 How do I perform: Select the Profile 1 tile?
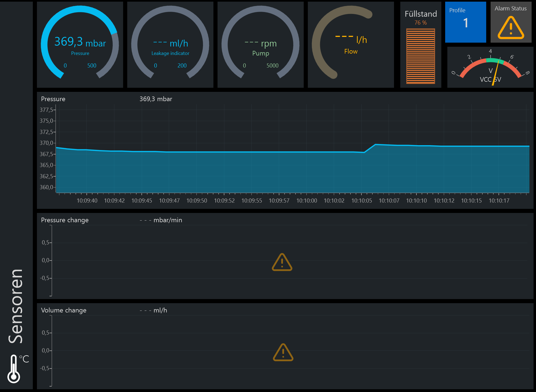tap(466, 22)
